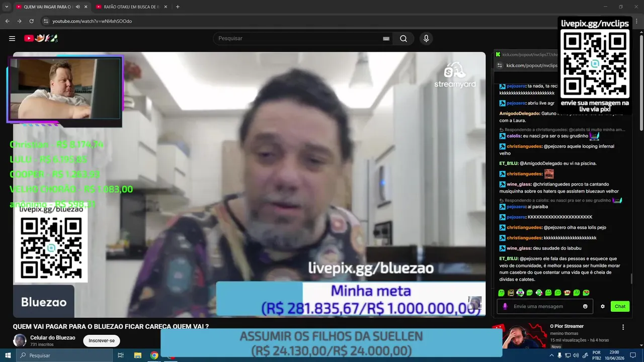This screenshot has height=362, width=644.
Task: Open the emoji picker in chat input
Action: pyautogui.click(x=585, y=306)
